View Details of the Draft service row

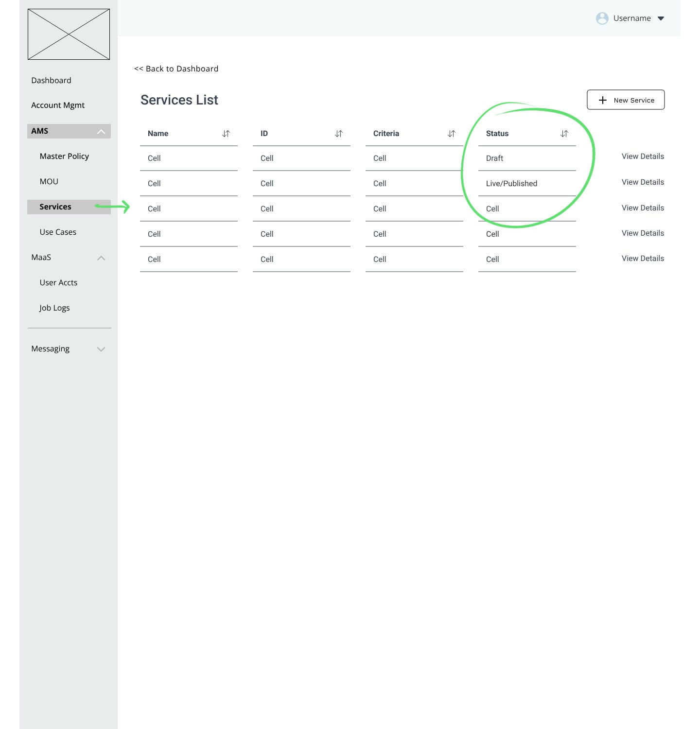(x=643, y=156)
